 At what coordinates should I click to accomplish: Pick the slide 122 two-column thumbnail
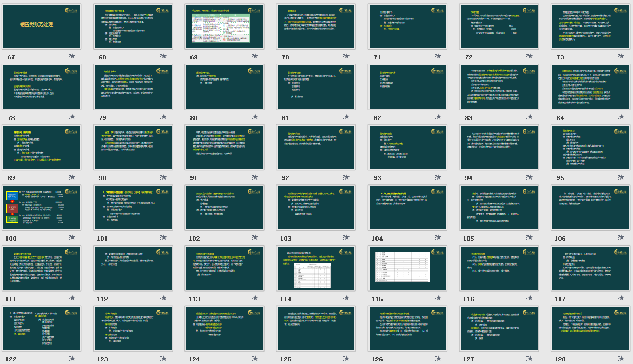(x=42, y=329)
